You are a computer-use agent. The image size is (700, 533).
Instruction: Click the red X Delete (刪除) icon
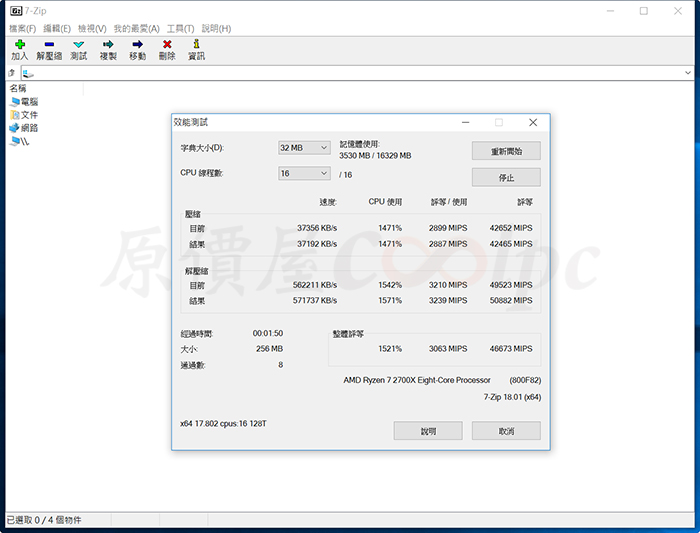point(167,44)
